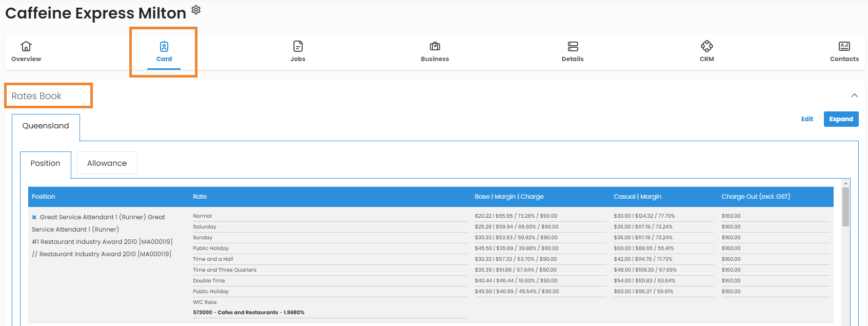Click scrollbar up arrow in rates table
The height and width of the screenshot is (326, 868).
pyautogui.click(x=845, y=183)
